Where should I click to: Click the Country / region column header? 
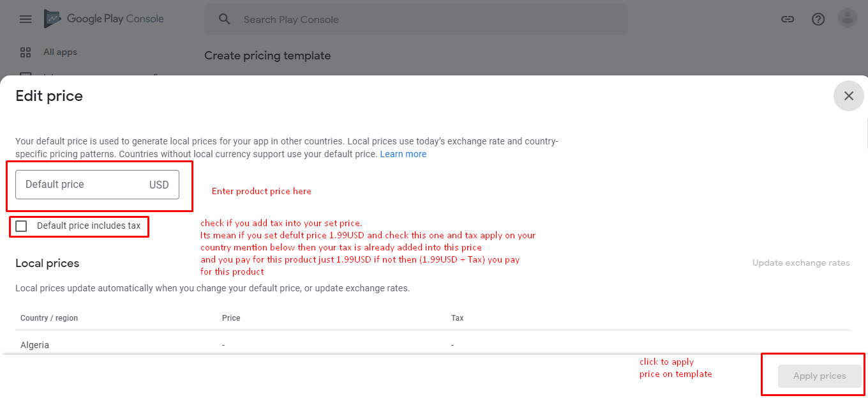[49, 318]
